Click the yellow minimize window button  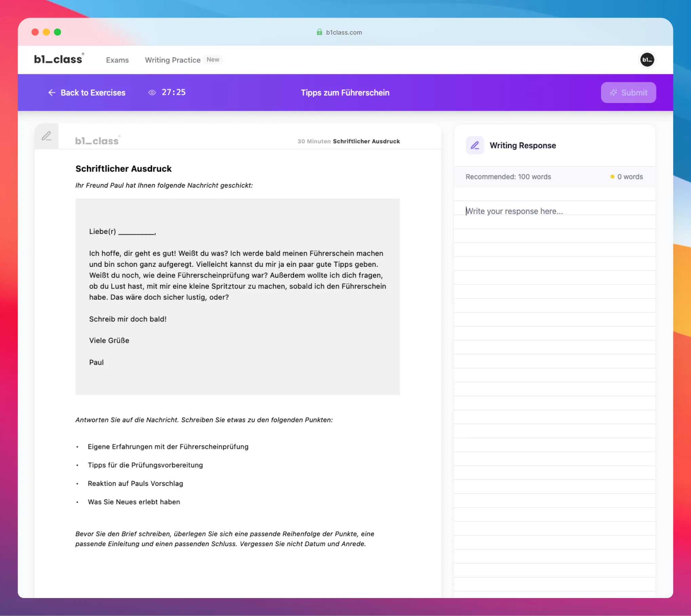[x=46, y=32]
